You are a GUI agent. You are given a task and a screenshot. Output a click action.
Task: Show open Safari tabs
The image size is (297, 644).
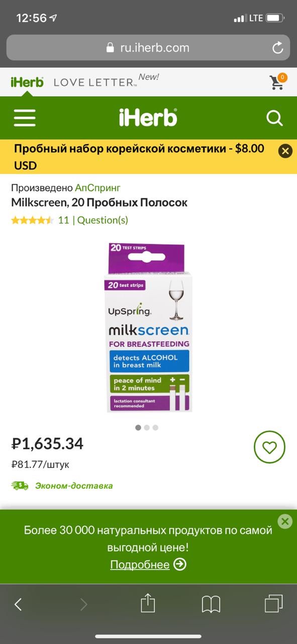click(x=274, y=604)
